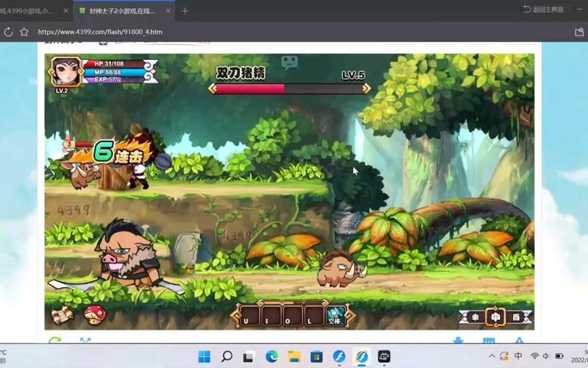Select the L skill slot
The image size is (588, 368).
314,316
